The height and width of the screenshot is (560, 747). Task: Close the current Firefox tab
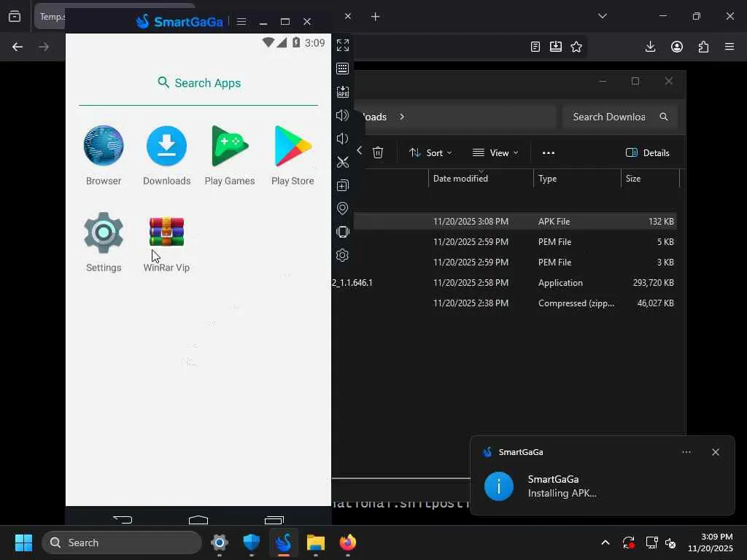348,16
